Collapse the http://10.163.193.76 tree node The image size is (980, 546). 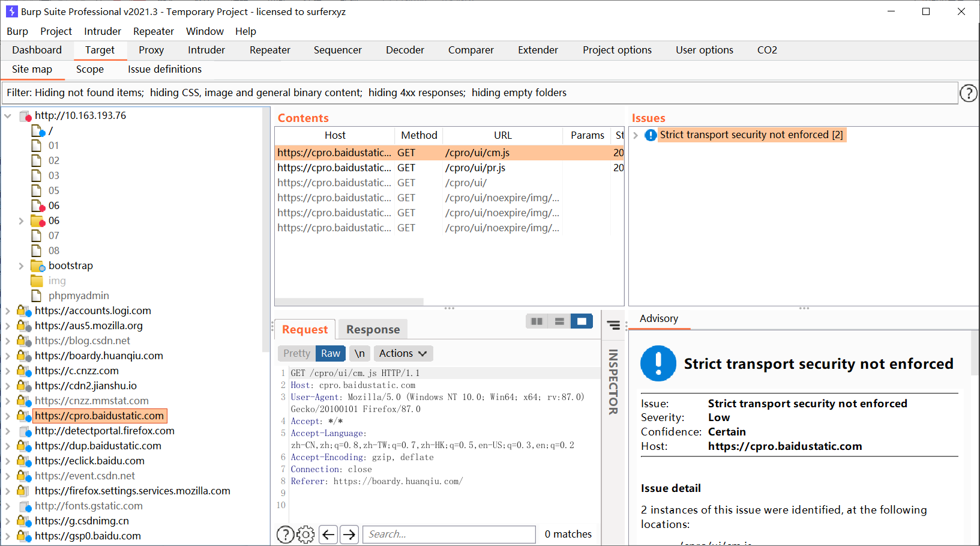(8, 115)
